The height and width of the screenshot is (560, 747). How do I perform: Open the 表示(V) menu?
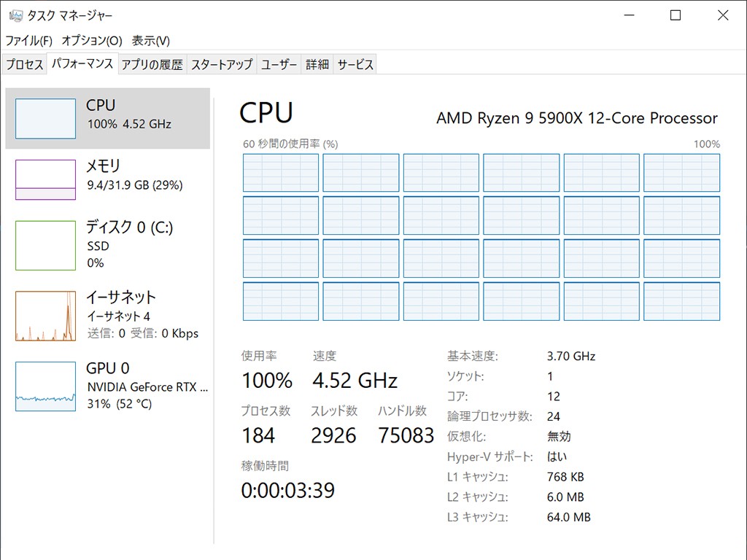coord(151,40)
